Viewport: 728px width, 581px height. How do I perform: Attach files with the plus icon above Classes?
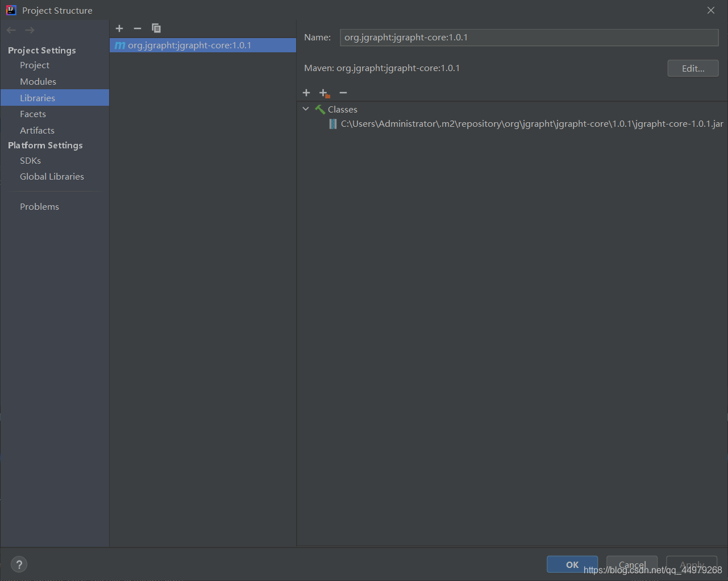306,93
